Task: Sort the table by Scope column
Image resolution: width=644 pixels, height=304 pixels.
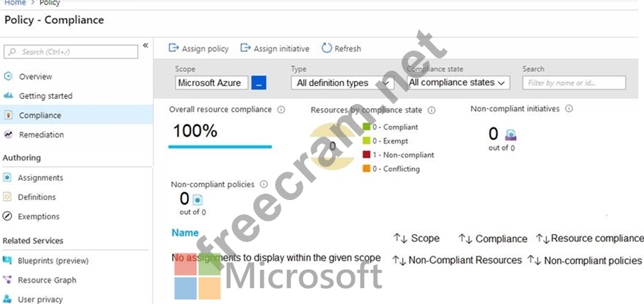Action: pos(417,239)
